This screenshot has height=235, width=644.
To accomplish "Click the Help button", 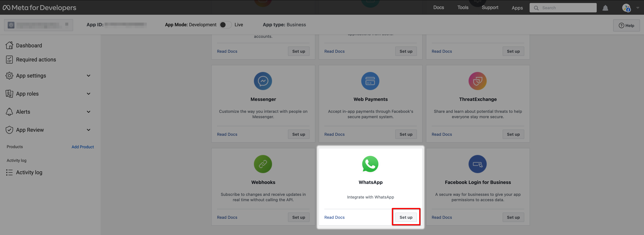I will point(626,25).
